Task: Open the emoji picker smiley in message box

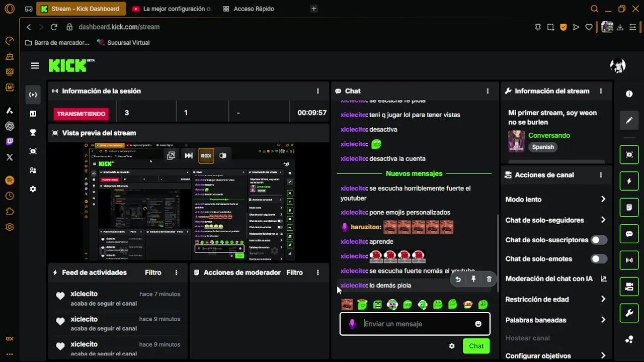Action: (478, 324)
